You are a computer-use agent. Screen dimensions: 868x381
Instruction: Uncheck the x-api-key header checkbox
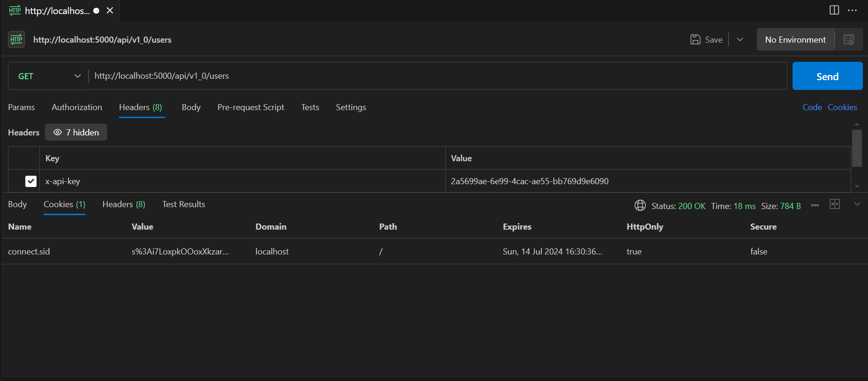pos(31,181)
